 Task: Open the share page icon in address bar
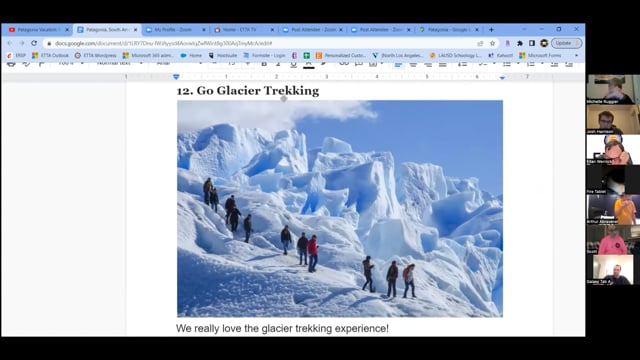[x=480, y=43]
